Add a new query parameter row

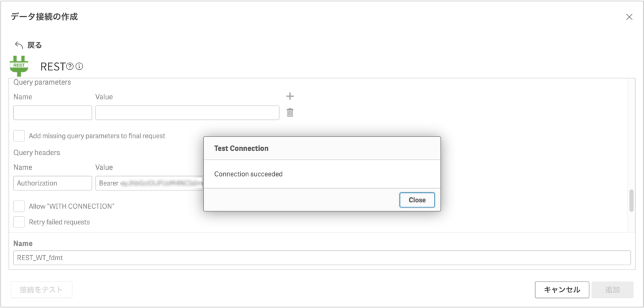point(290,96)
